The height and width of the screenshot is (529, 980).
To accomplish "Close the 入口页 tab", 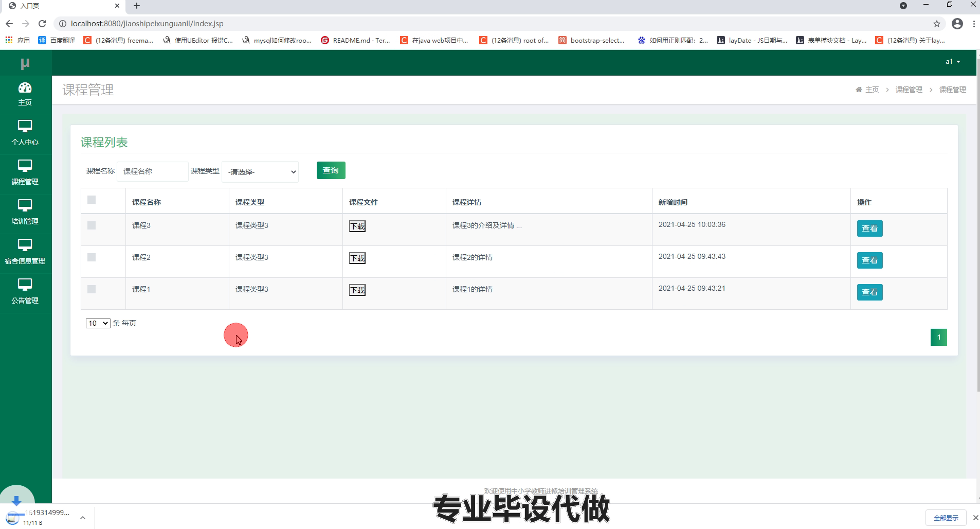I will click(x=117, y=6).
